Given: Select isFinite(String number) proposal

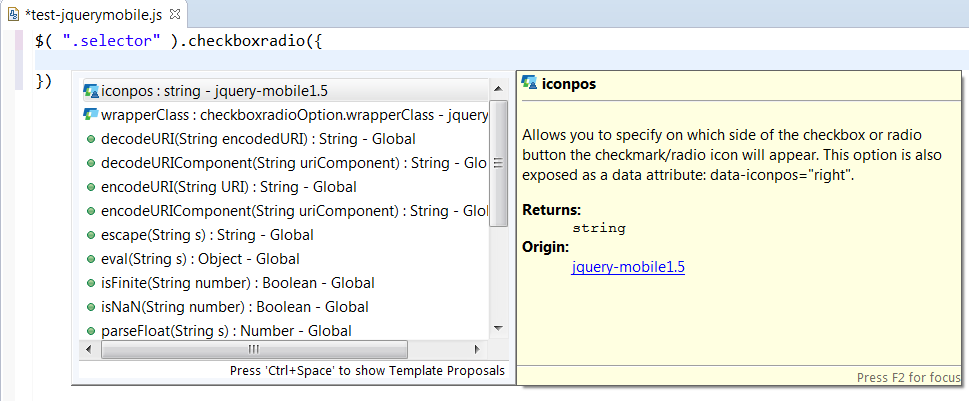Looking at the screenshot, I should point(286,283).
